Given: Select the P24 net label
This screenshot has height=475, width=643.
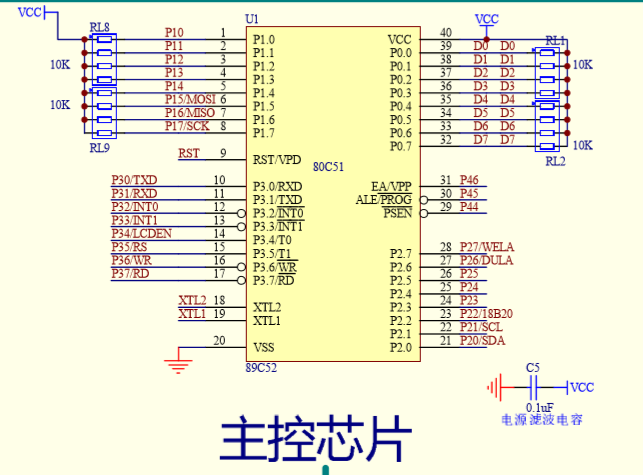Looking at the screenshot, I should [469, 287].
